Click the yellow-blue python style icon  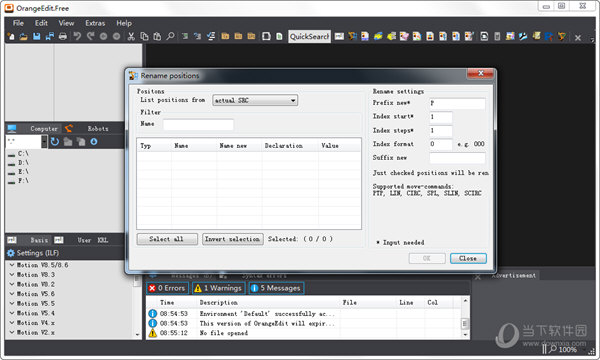378,36
